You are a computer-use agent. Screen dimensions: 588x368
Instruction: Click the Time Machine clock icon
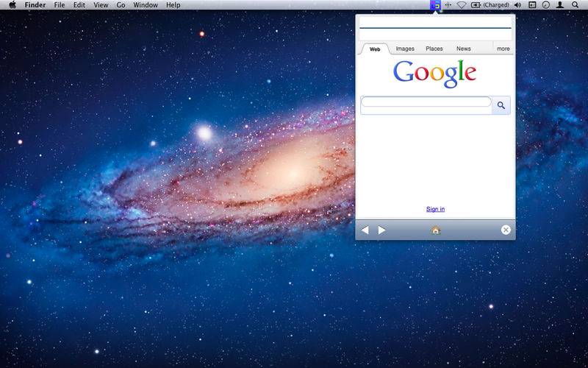546,5
